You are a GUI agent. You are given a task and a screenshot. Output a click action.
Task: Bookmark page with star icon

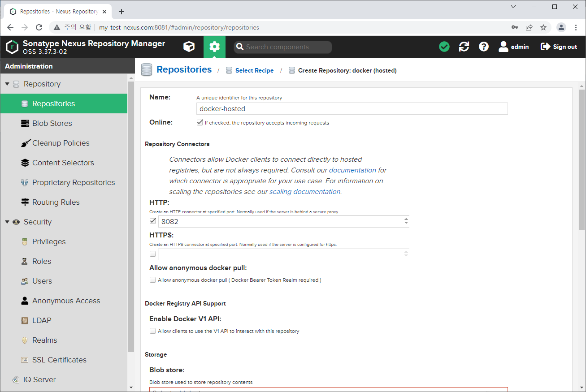pyautogui.click(x=543, y=27)
